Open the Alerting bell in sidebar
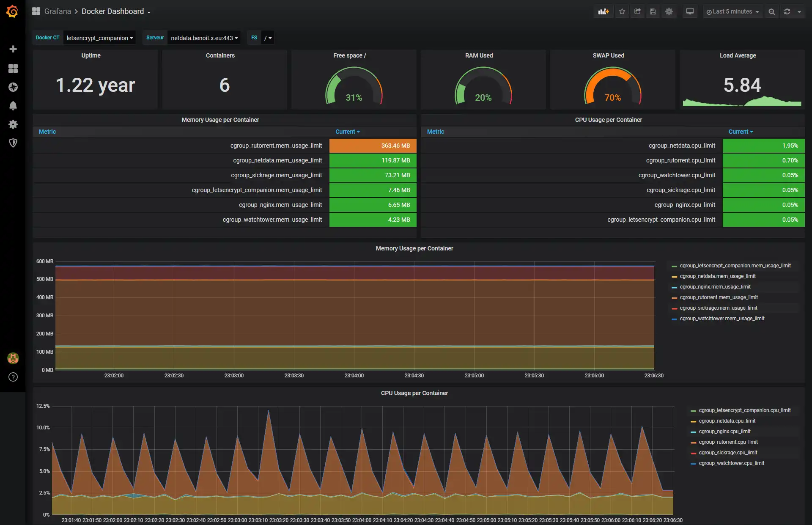 pyautogui.click(x=13, y=106)
